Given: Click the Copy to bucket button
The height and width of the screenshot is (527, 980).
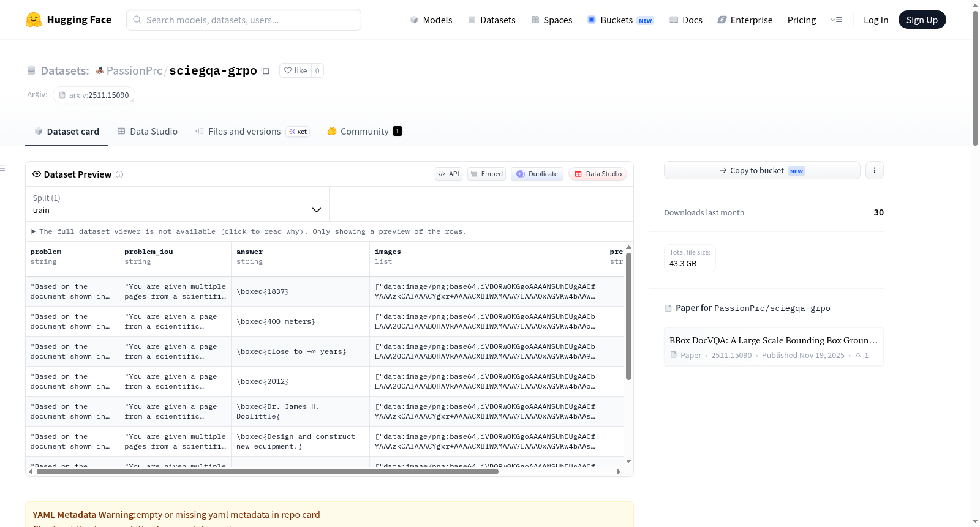Looking at the screenshot, I should [762, 170].
